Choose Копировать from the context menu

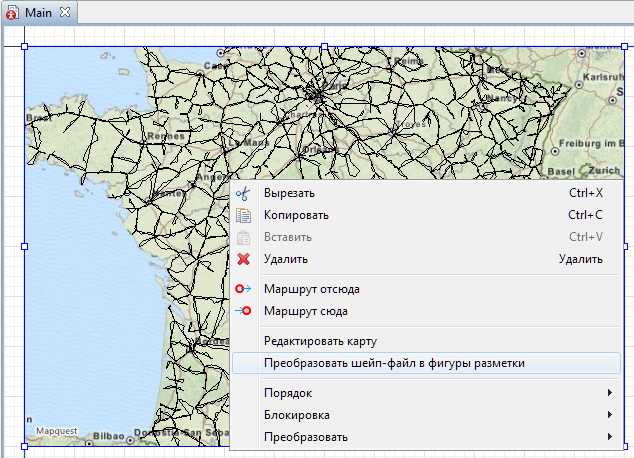(x=426, y=215)
